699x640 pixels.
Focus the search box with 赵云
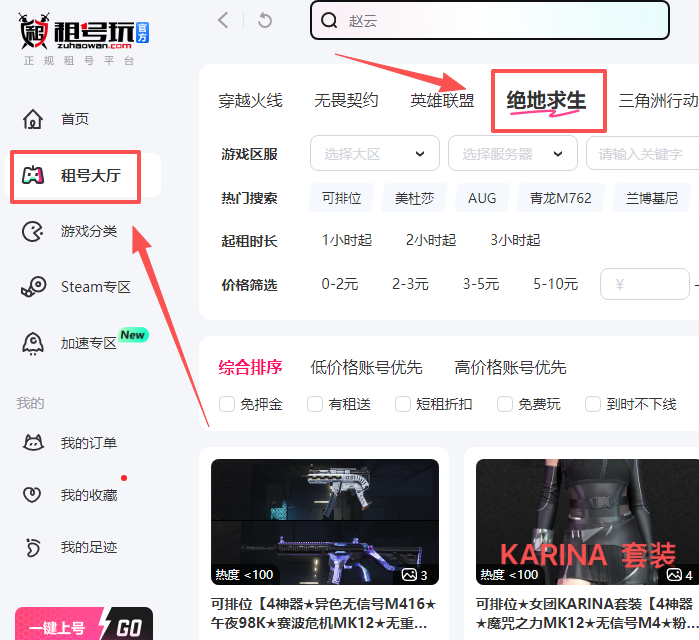pyautogui.click(x=490, y=20)
